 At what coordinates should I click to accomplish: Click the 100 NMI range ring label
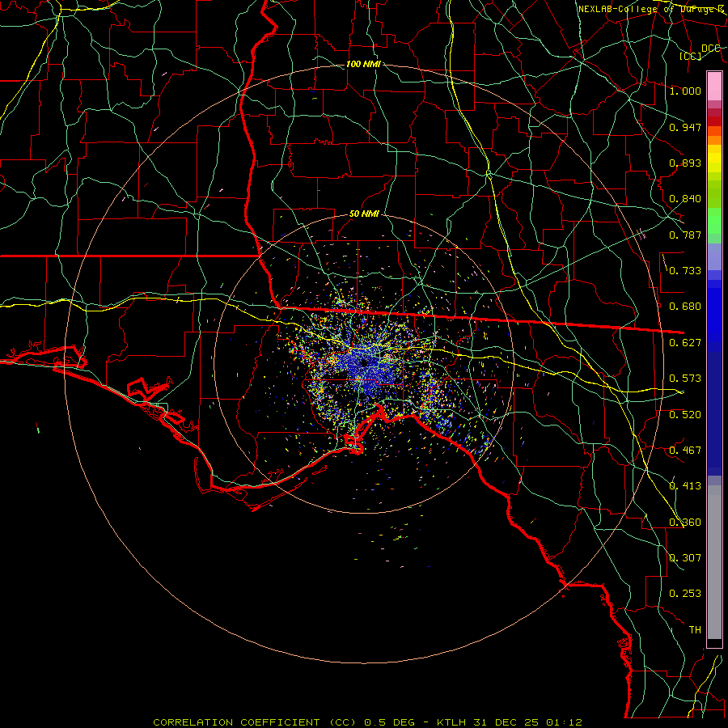(363, 64)
